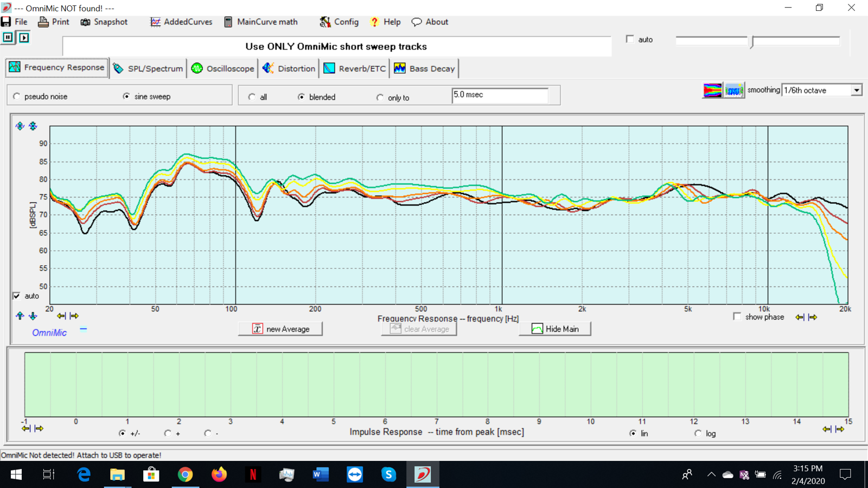The width and height of the screenshot is (868, 488).
Task: Click right arrow under graph at 20 Hz
Action: pyautogui.click(x=74, y=316)
